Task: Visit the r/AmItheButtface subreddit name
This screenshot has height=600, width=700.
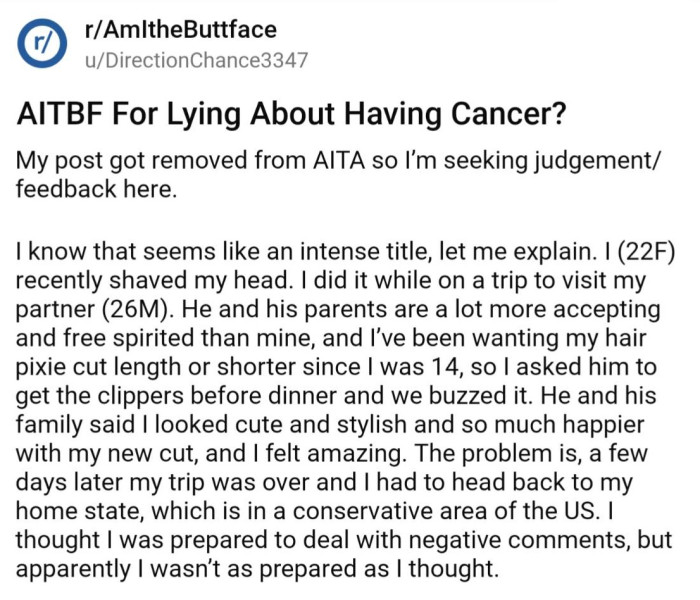Action: [180, 30]
